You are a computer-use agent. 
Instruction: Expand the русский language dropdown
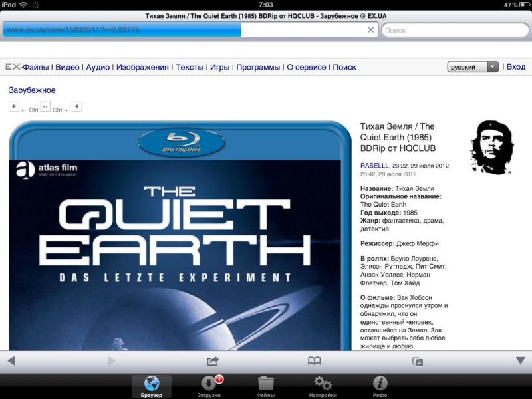tap(473, 67)
